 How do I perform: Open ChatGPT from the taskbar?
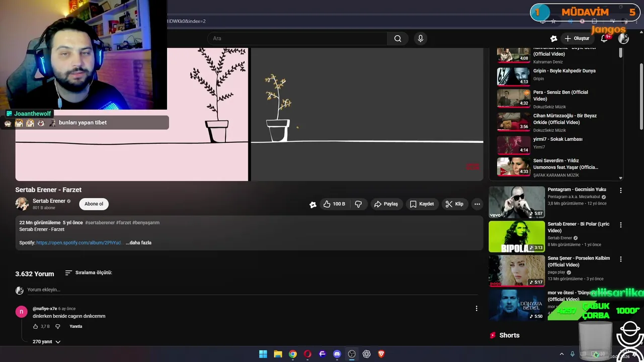(x=366, y=354)
